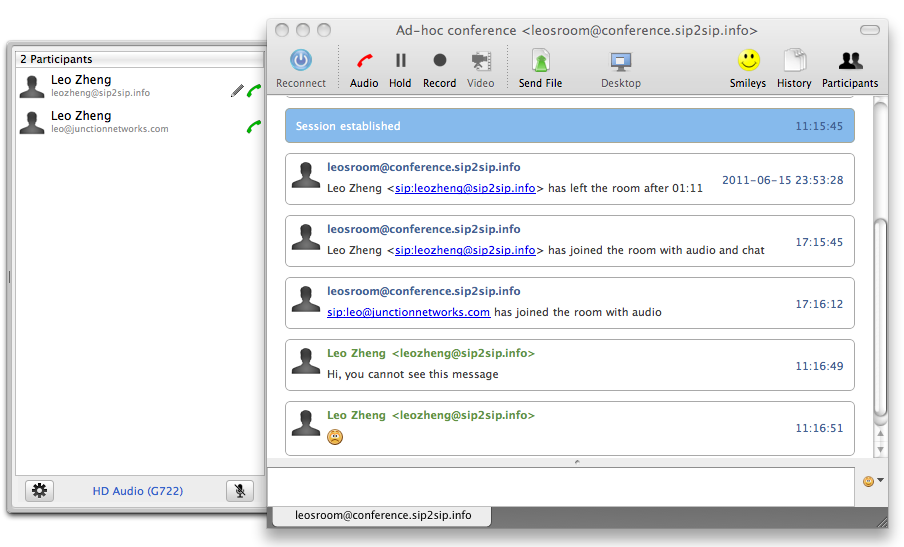The image size is (904, 547).
Task: Toggle the Participants panel
Action: (x=850, y=61)
